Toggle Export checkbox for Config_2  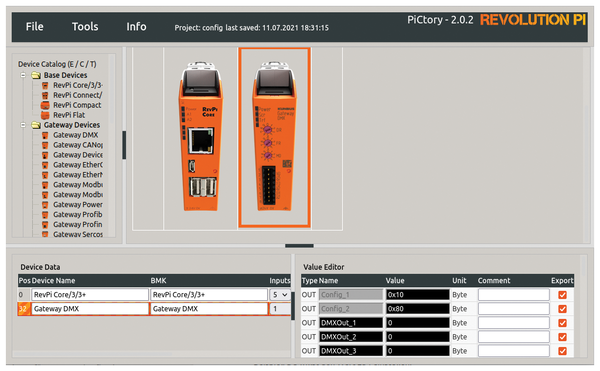[x=562, y=309]
